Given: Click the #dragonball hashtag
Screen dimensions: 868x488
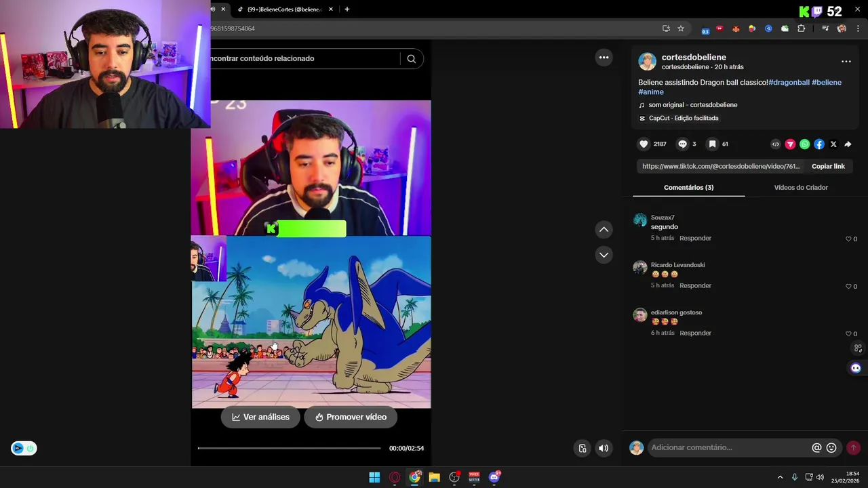Looking at the screenshot, I should (x=789, y=83).
